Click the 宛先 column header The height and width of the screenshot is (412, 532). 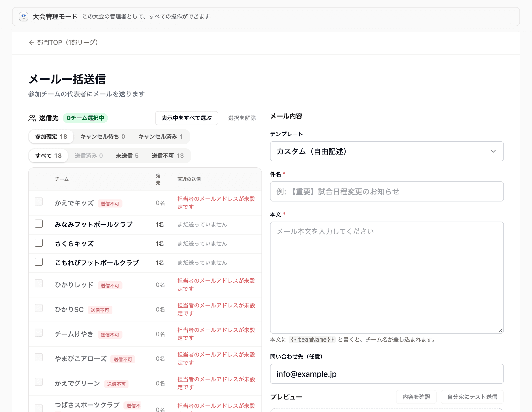point(158,179)
